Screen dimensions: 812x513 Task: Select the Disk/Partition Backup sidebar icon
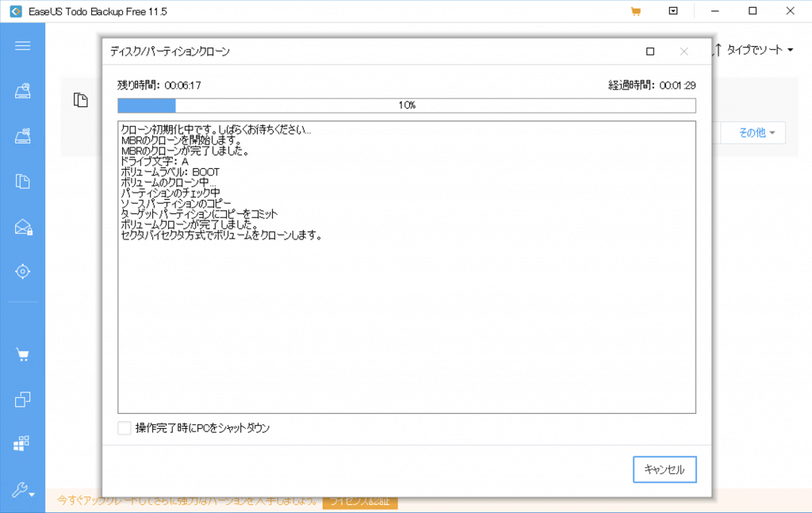[22, 91]
